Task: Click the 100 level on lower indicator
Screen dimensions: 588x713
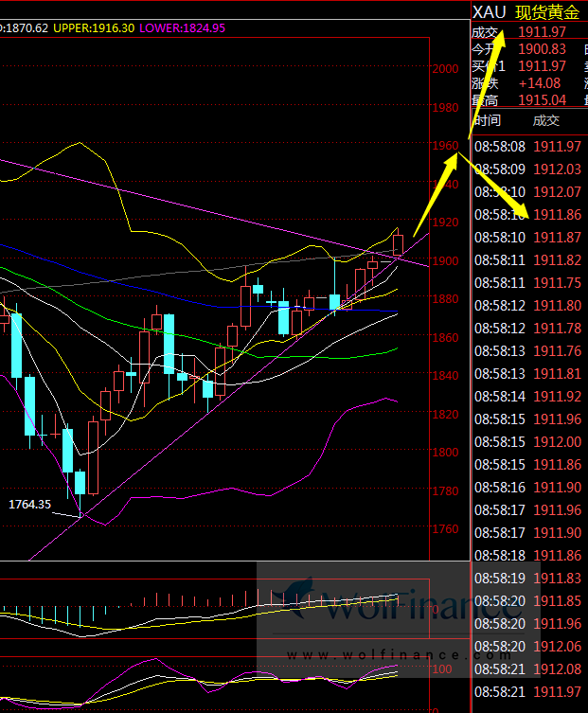Action: 442,669
